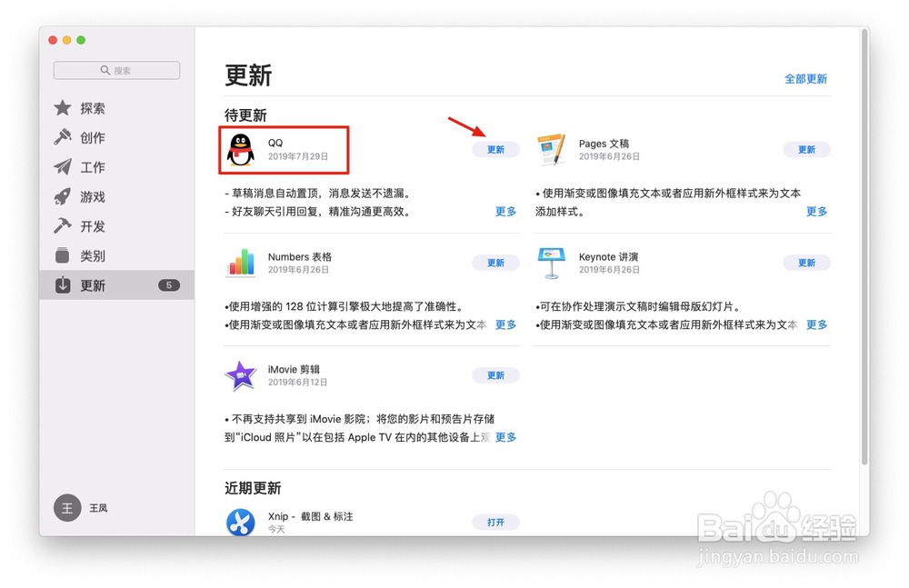Viewport: 909px width, 588px height.
Task: Open the 探索 (Discover) star icon
Action: point(63,108)
